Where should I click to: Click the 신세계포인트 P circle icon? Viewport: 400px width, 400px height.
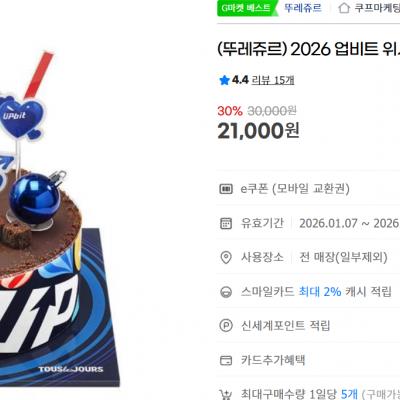226,325
